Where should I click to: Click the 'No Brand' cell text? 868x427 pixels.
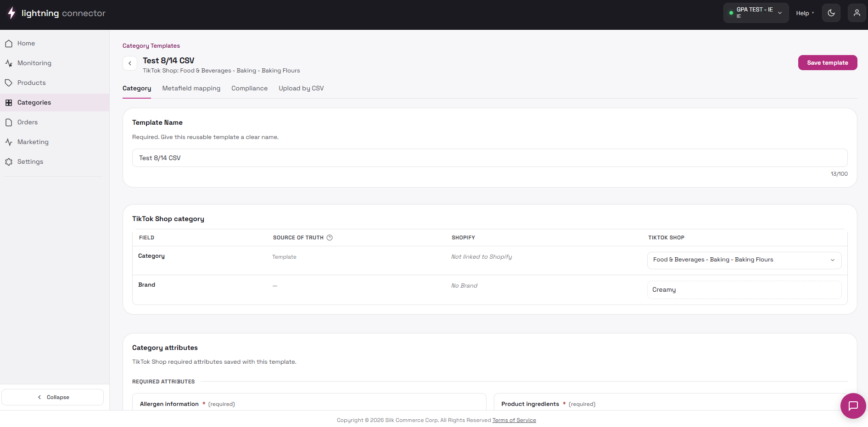pos(464,286)
